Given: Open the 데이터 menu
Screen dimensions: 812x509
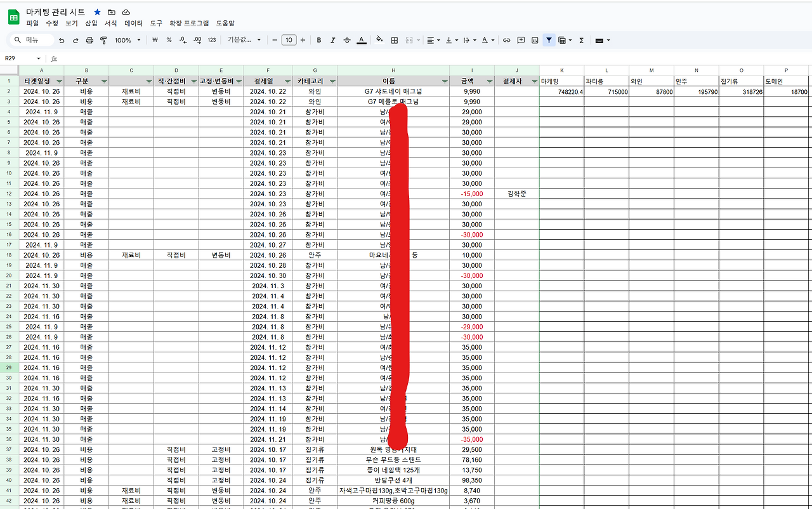Looking at the screenshot, I should click(134, 23).
